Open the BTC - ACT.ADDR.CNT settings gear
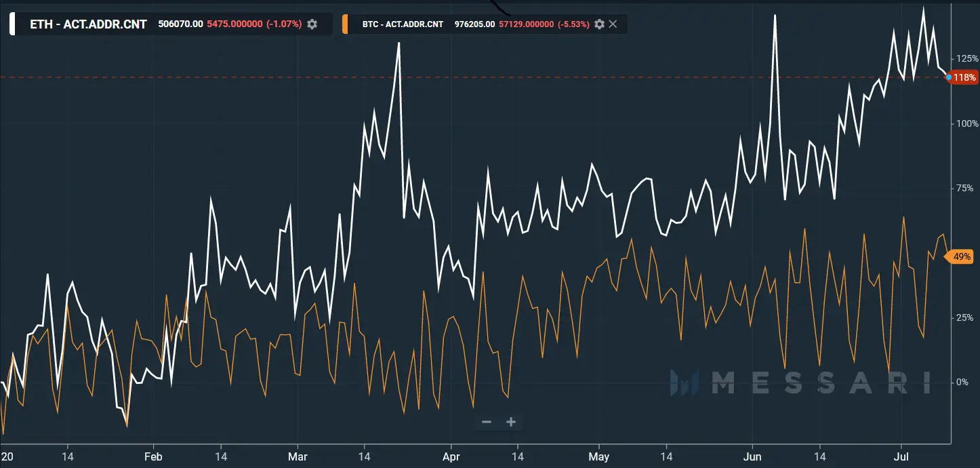Screen dimensions: 980x468 tap(599, 24)
